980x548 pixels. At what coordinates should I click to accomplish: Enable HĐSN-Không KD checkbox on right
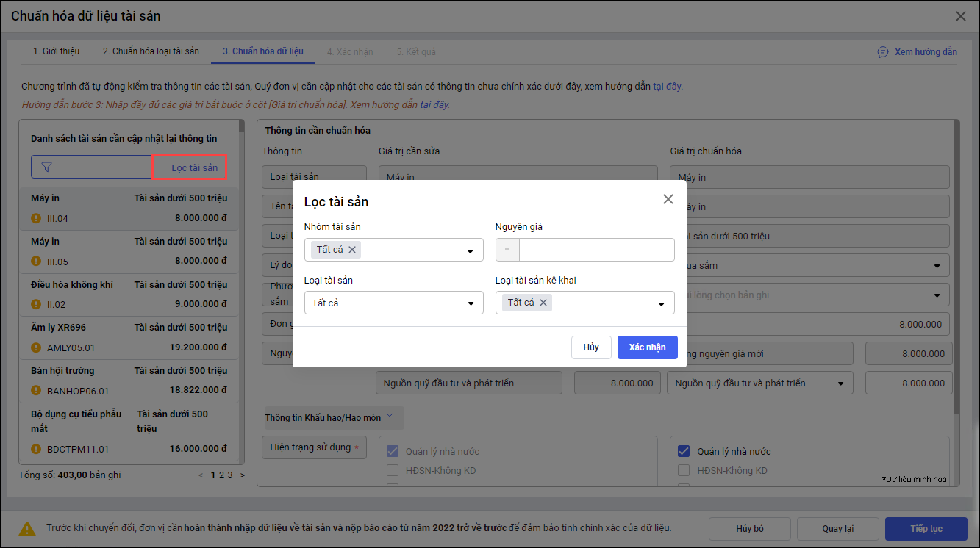(683, 470)
